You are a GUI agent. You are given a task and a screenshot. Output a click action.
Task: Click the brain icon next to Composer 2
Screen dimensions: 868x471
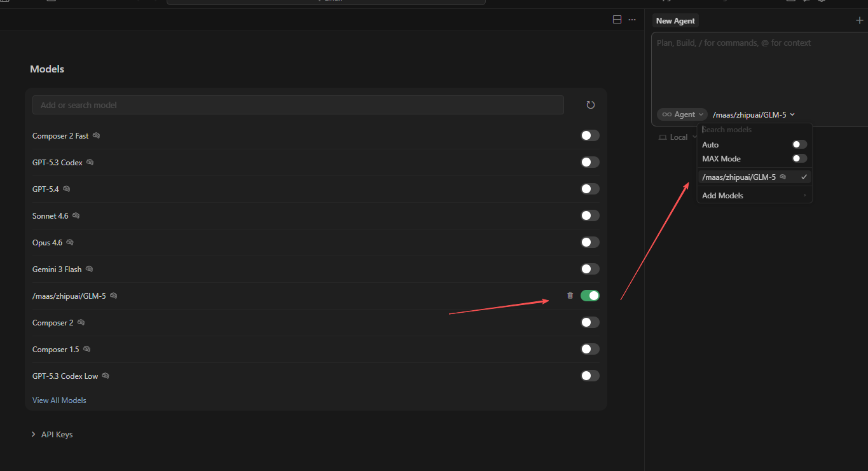tap(81, 323)
